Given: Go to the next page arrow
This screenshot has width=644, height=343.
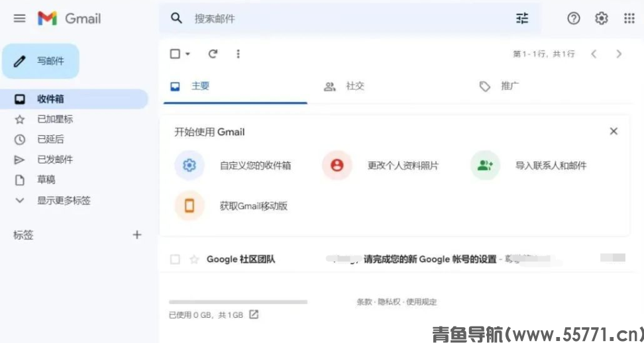Looking at the screenshot, I should tap(619, 54).
